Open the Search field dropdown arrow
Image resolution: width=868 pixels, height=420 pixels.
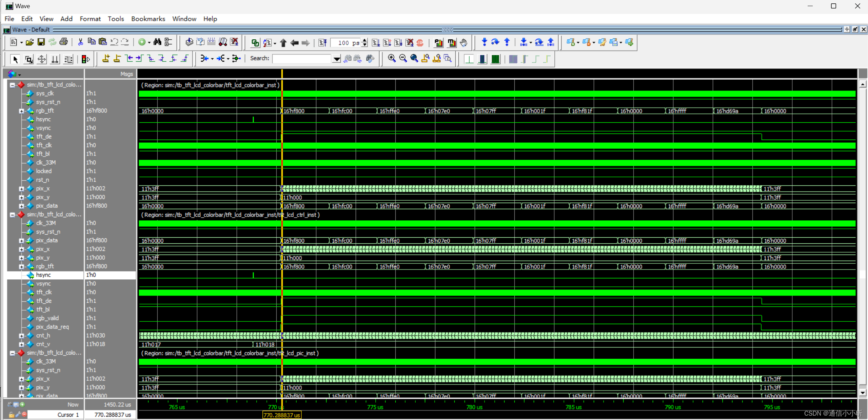336,59
